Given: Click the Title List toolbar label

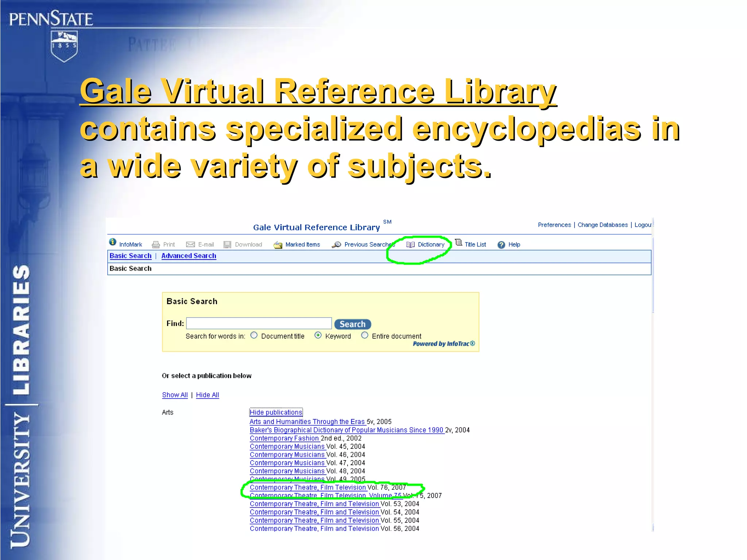Looking at the screenshot, I should [x=475, y=245].
